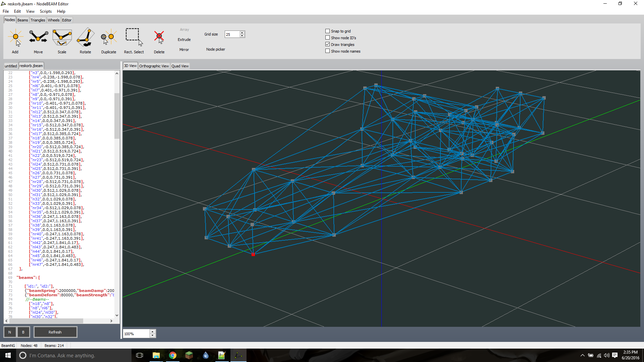The image size is (644, 362).
Task: Open the volume control in system tray
Action: click(x=606, y=355)
